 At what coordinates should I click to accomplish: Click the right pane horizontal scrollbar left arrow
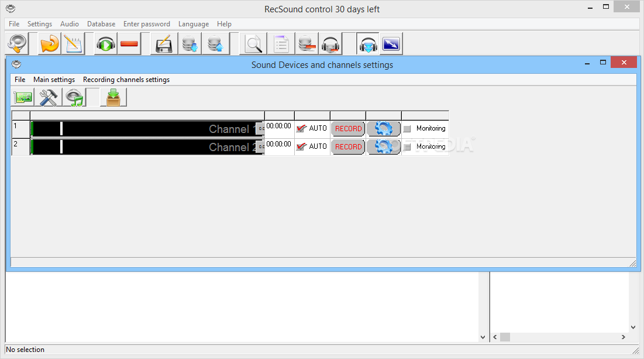(x=495, y=337)
